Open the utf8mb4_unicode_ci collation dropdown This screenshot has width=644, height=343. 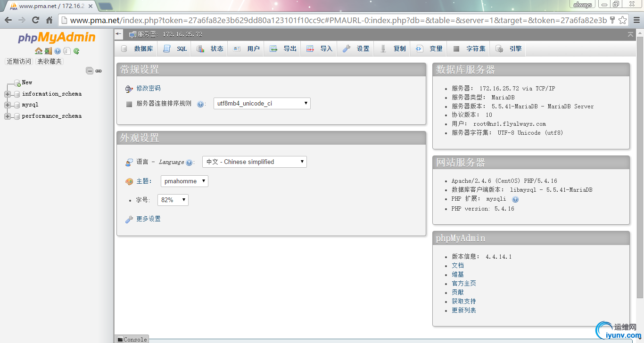click(262, 103)
